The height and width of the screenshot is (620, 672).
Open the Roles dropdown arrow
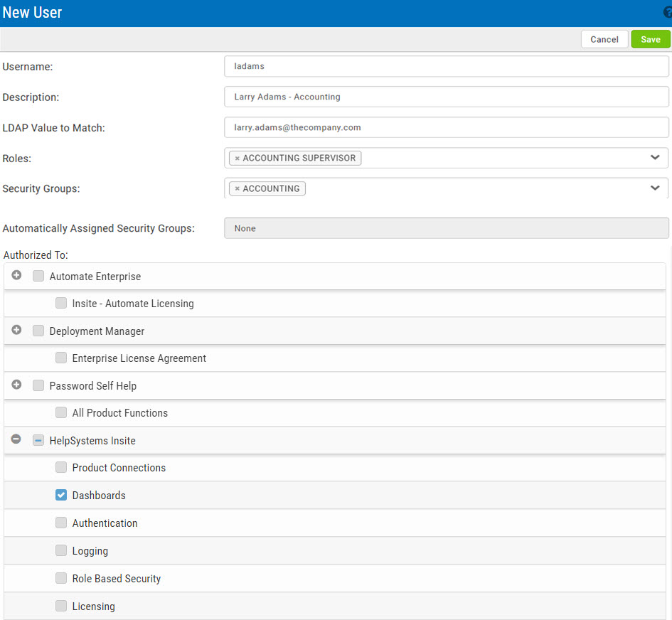coord(655,158)
